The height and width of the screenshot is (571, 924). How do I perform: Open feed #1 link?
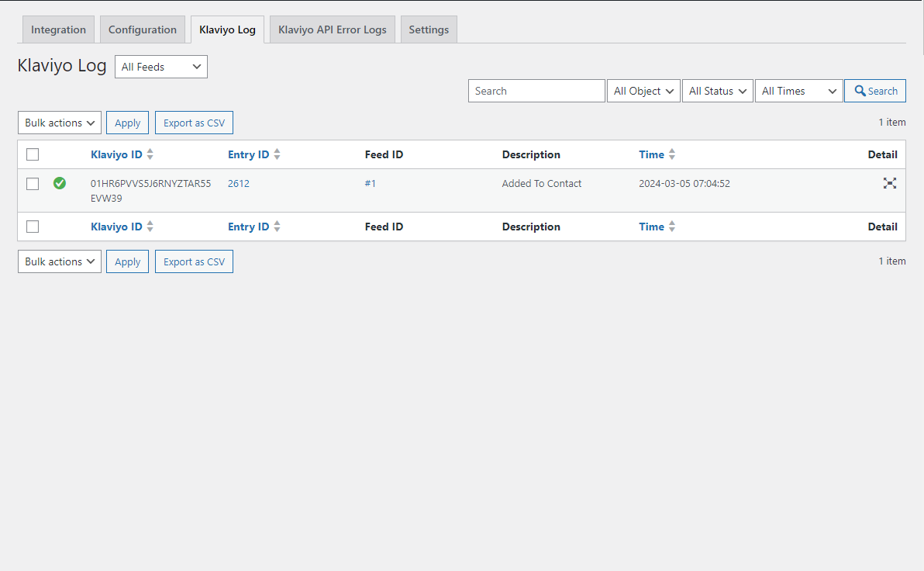[x=370, y=183]
